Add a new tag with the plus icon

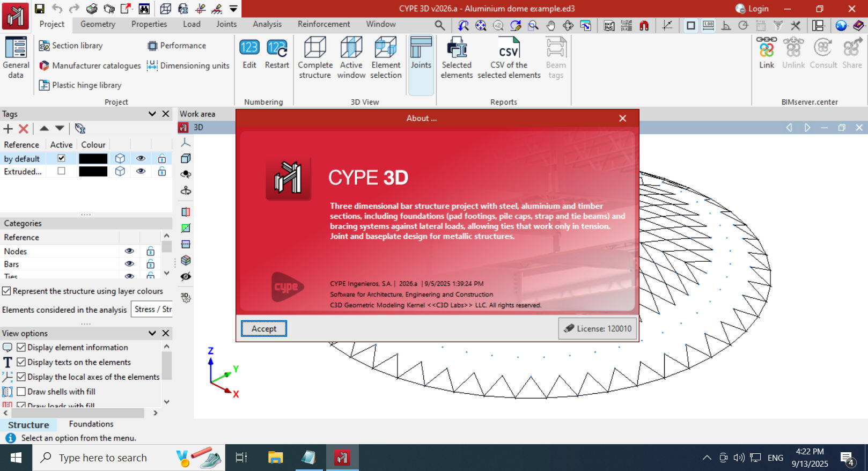[x=8, y=129]
